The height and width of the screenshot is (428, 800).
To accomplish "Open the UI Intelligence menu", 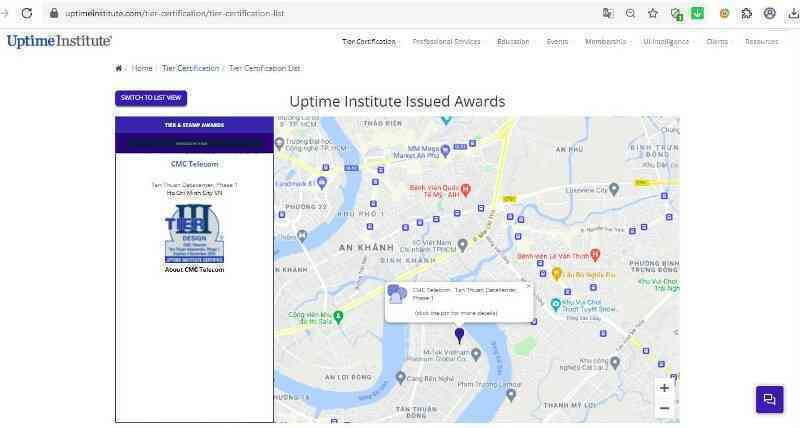I will click(666, 42).
